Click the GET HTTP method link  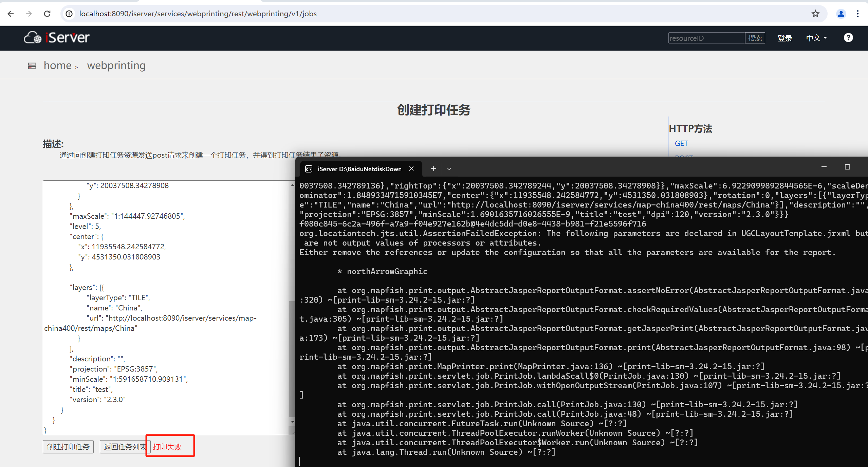[x=681, y=143]
